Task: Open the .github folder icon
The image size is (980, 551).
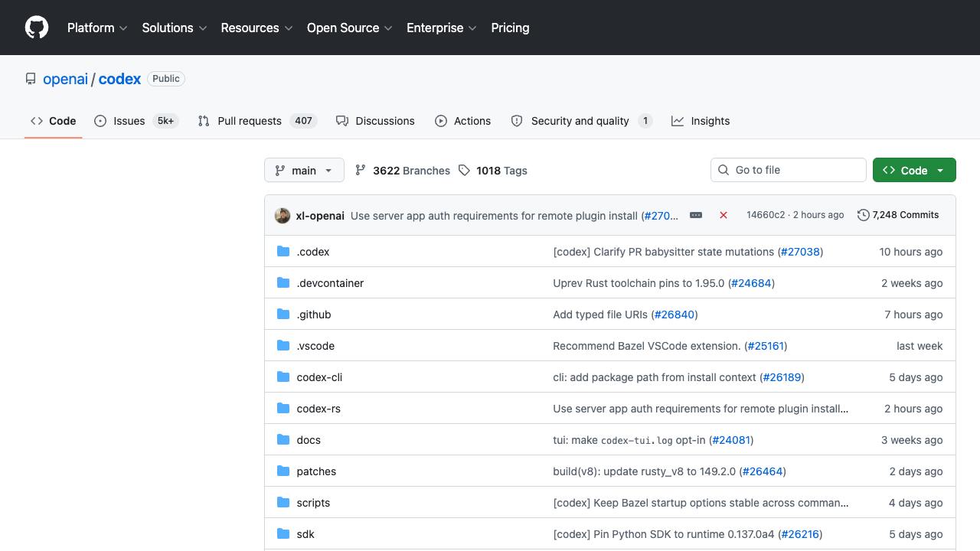Action: coord(283,315)
